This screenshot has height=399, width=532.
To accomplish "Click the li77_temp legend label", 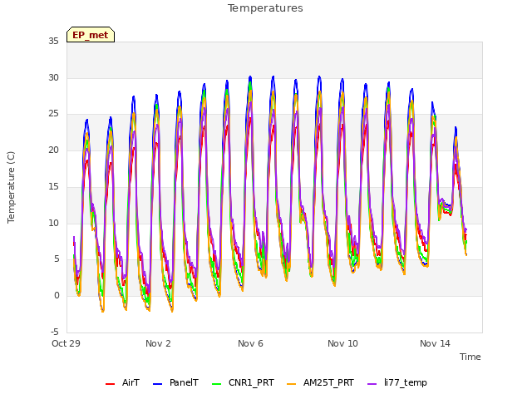I will 406,383.
